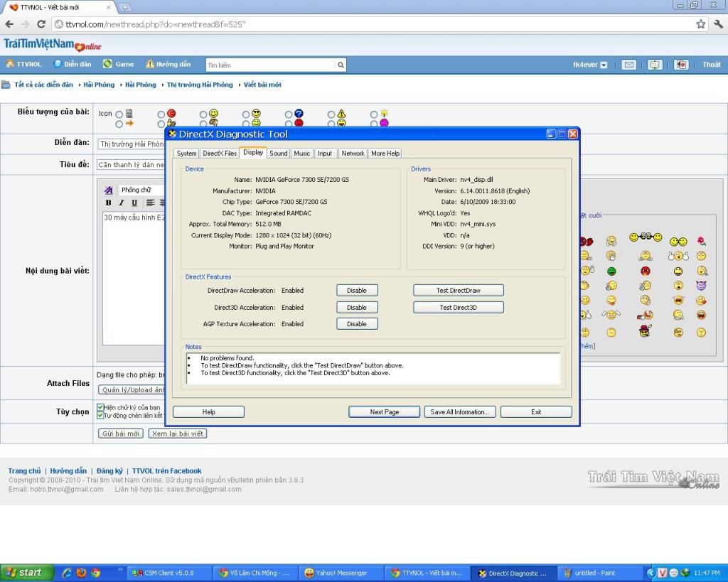
Task: Insert the rose smiley from the smiley panel
Action: pos(701,241)
